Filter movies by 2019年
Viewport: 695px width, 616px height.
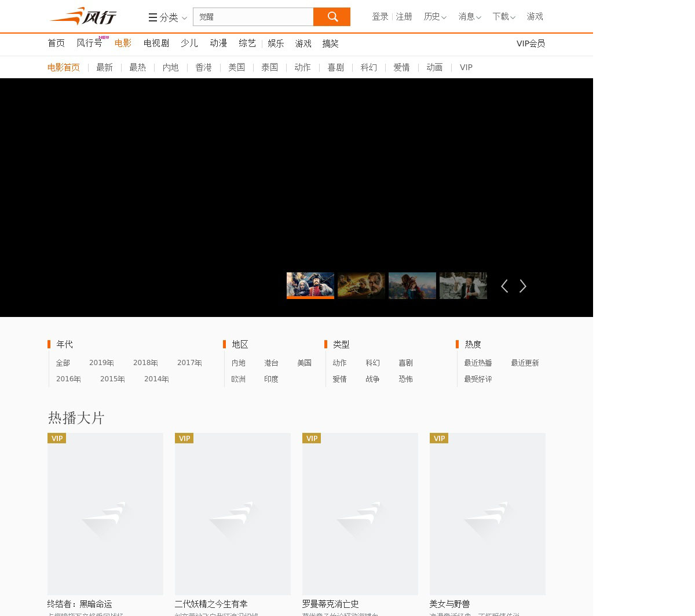101,363
